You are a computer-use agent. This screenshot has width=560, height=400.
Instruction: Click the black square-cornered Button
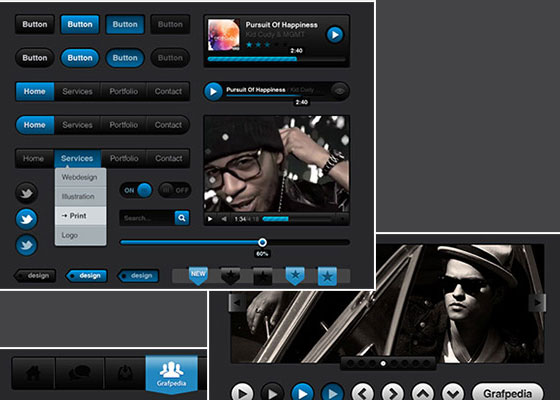click(x=35, y=24)
